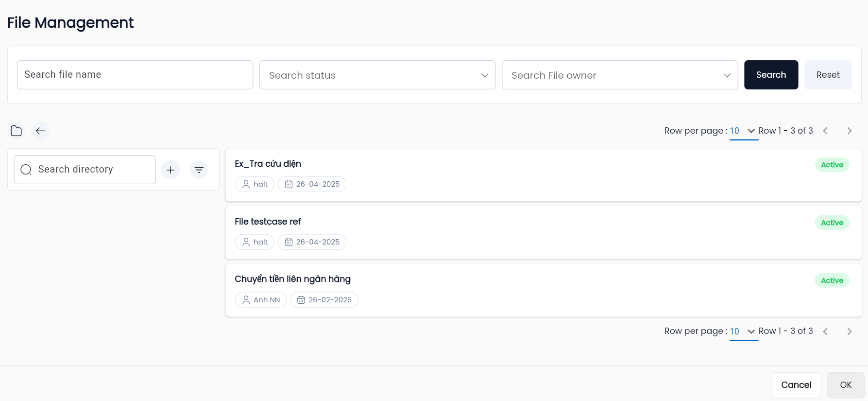Go to previous page in top pagination
This screenshot has width=868, height=401.
(825, 131)
